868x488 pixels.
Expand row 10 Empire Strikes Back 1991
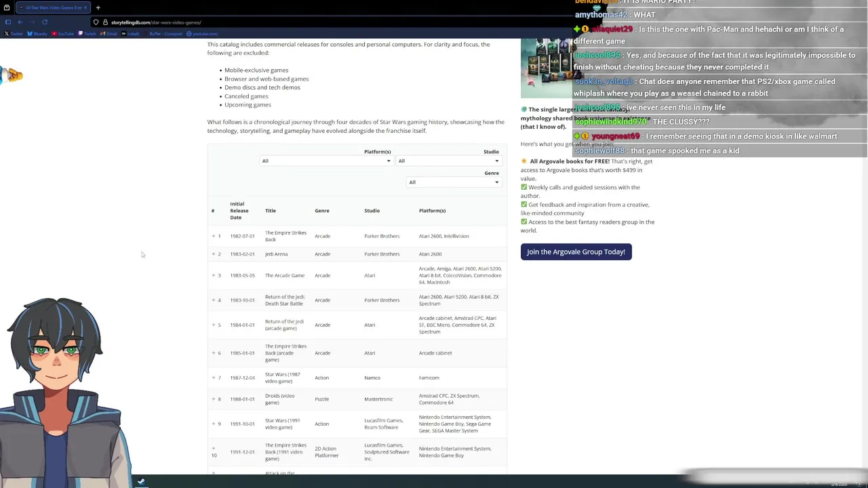(x=214, y=449)
